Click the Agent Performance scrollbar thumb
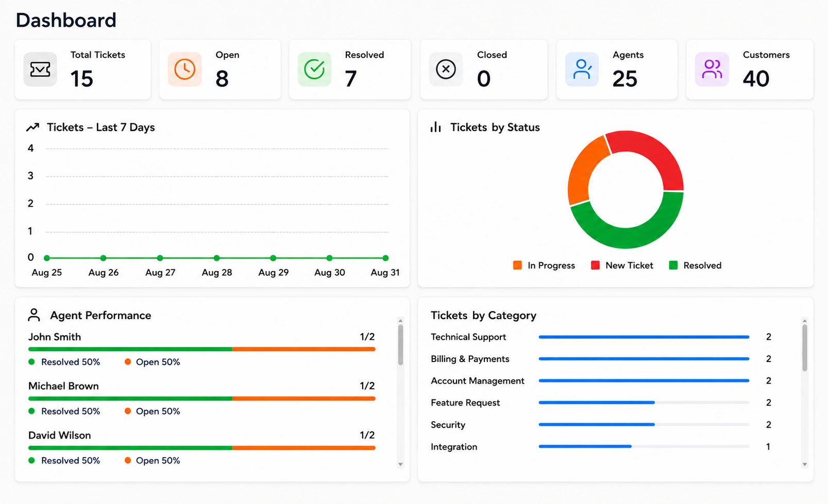828x504 pixels. coord(400,344)
